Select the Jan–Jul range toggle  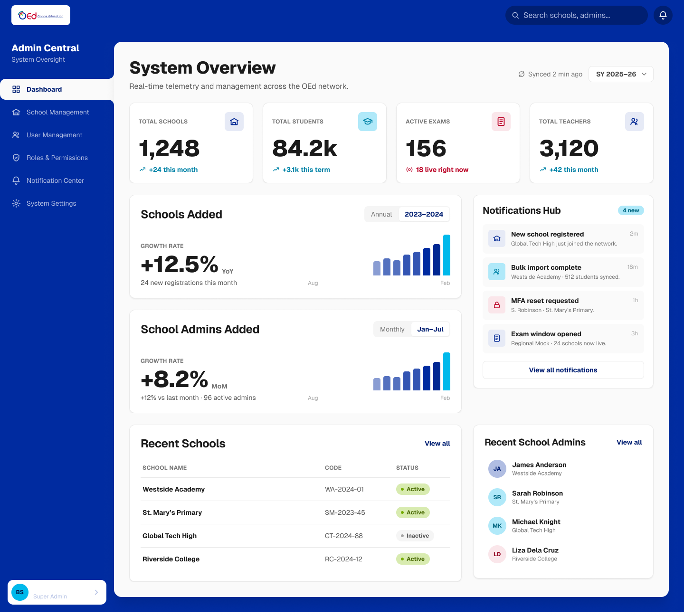pyautogui.click(x=430, y=329)
